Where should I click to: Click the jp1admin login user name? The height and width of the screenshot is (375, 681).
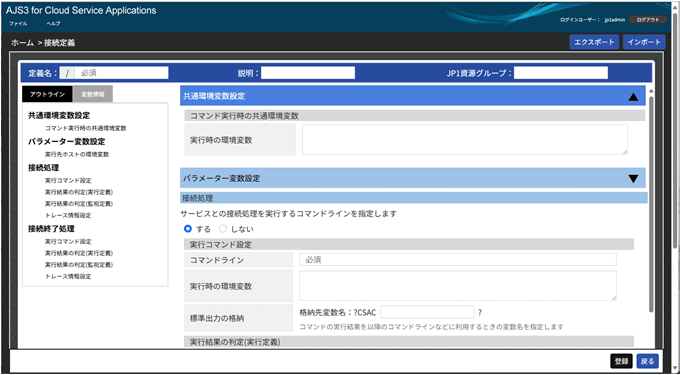pos(615,20)
